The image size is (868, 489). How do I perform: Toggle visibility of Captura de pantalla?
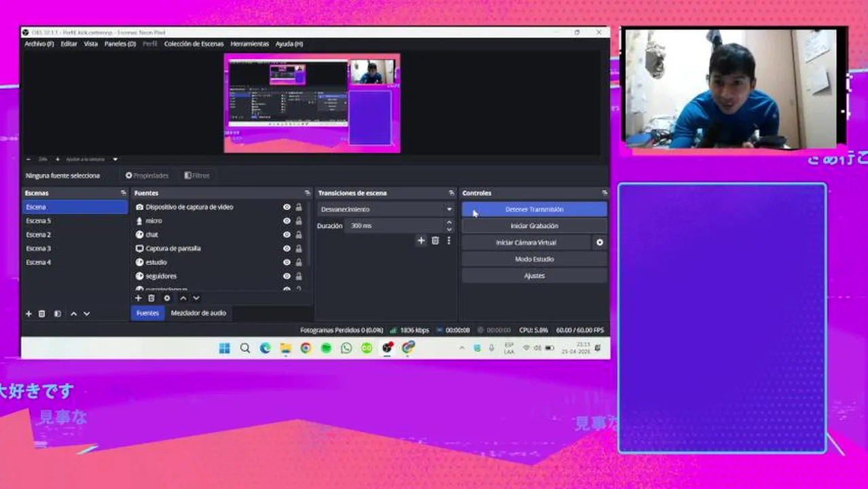point(287,249)
